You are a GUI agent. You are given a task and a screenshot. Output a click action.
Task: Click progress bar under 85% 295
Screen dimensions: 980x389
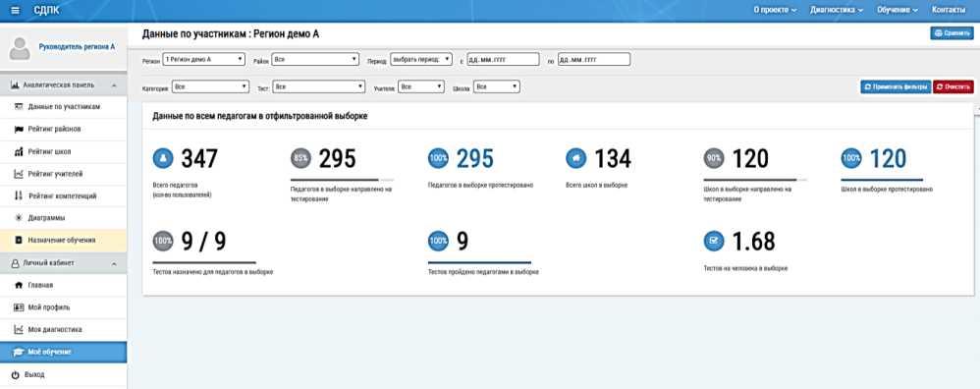click(x=343, y=180)
